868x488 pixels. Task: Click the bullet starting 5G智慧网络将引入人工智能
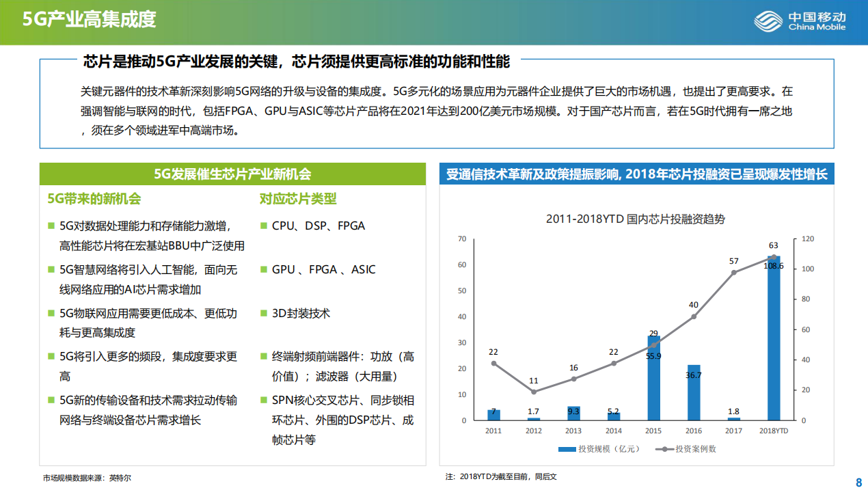148,279
